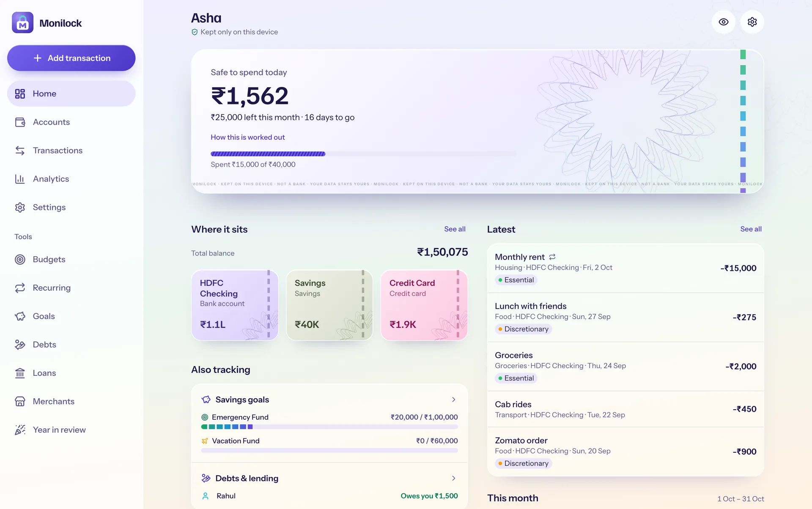Click the Rahul person icon
The image size is (812, 509).
pyautogui.click(x=206, y=496)
